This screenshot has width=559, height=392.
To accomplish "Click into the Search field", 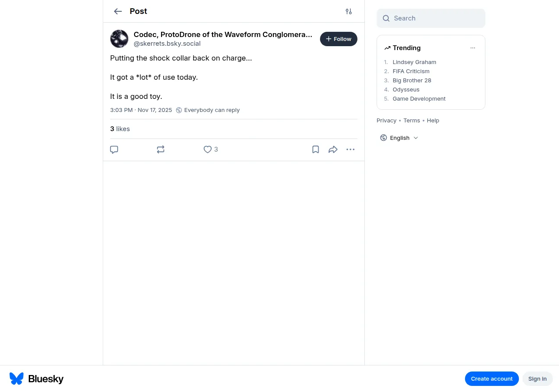I will point(431,18).
